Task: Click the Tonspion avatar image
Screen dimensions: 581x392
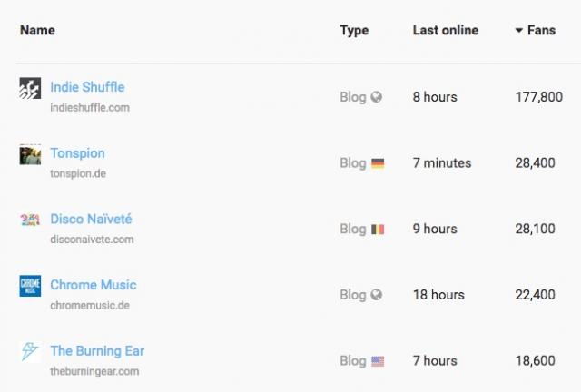Action: pyautogui.click(x=30, y=154)
